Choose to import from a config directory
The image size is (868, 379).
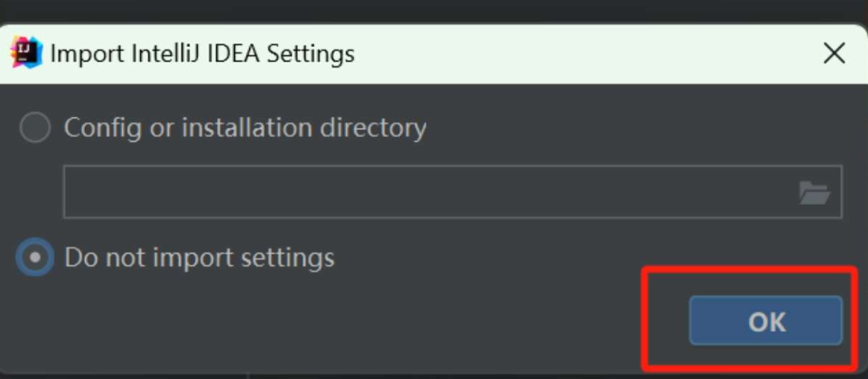(35, 128)
